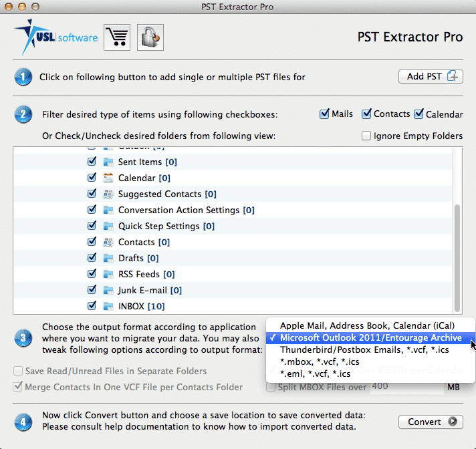
Task: Uncheck the RSS Feeds folder checkbox
Action: point(92,274)
